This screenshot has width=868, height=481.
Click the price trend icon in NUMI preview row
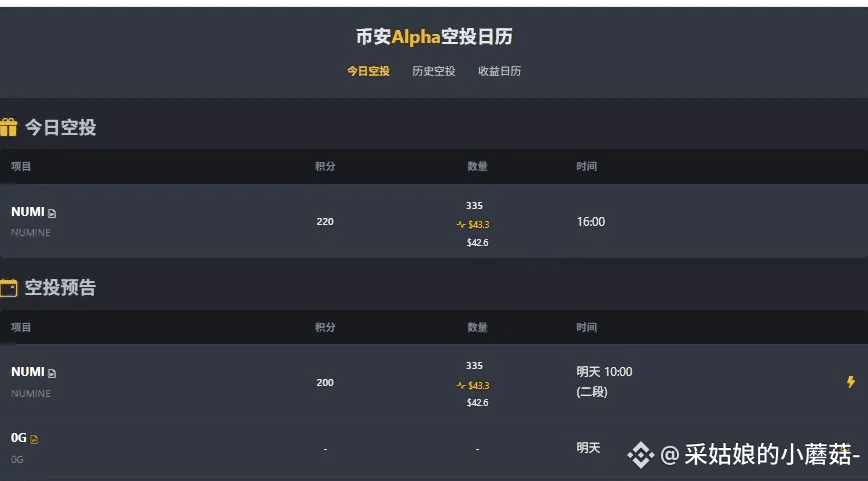click(461, 385)
